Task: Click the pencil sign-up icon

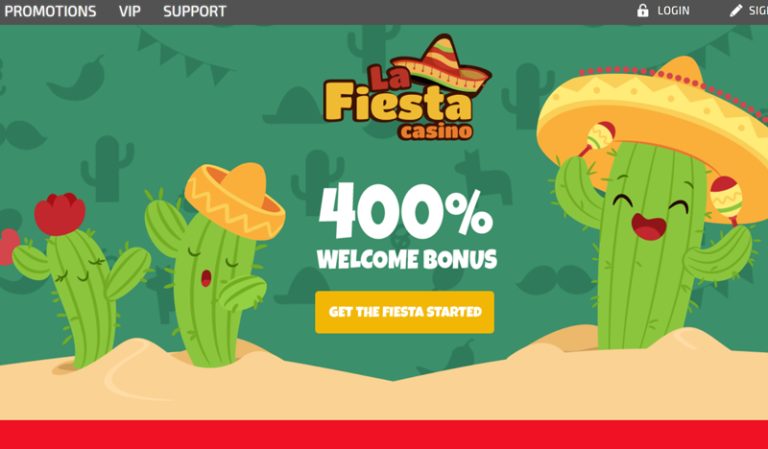Action: pyautogui.click(x=736, y=11)
